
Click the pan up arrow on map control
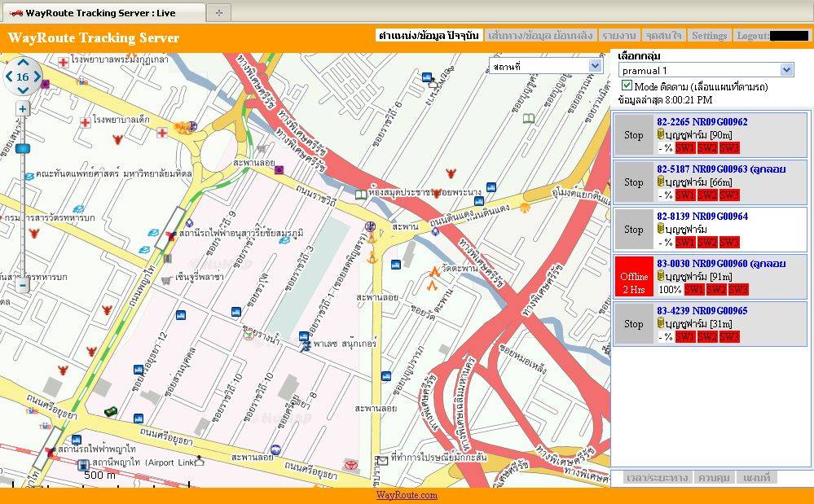pyautogui.click(x=23, y=64)
